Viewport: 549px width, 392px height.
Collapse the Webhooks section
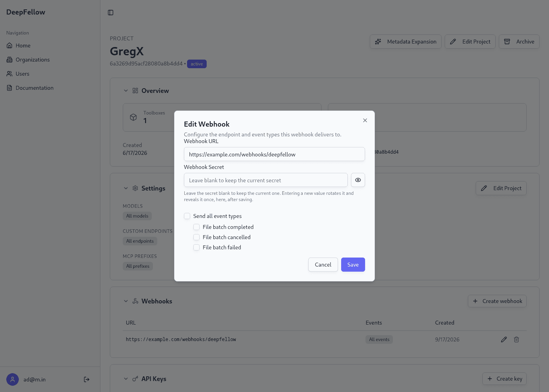point(126,301)
